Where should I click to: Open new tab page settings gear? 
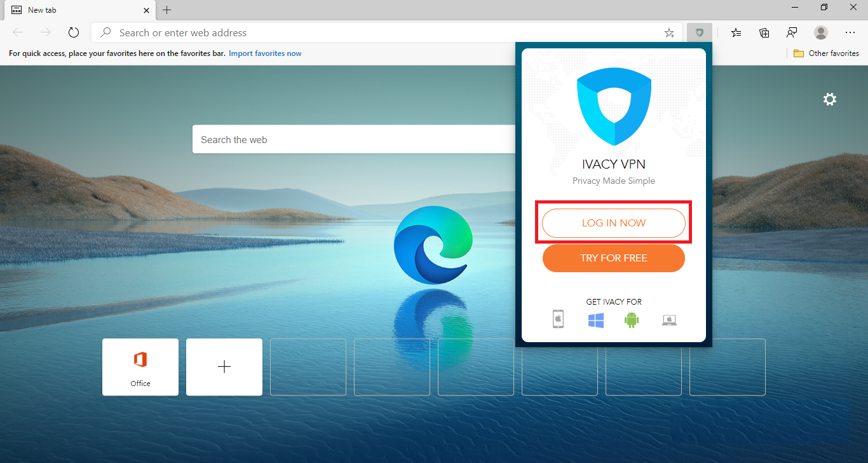830,99
